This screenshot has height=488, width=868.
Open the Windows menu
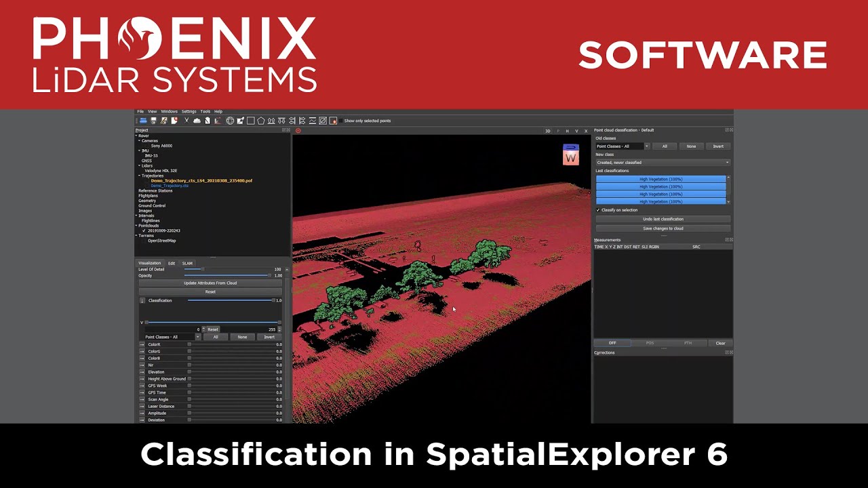pyautogui.click(x=169, y=111)
